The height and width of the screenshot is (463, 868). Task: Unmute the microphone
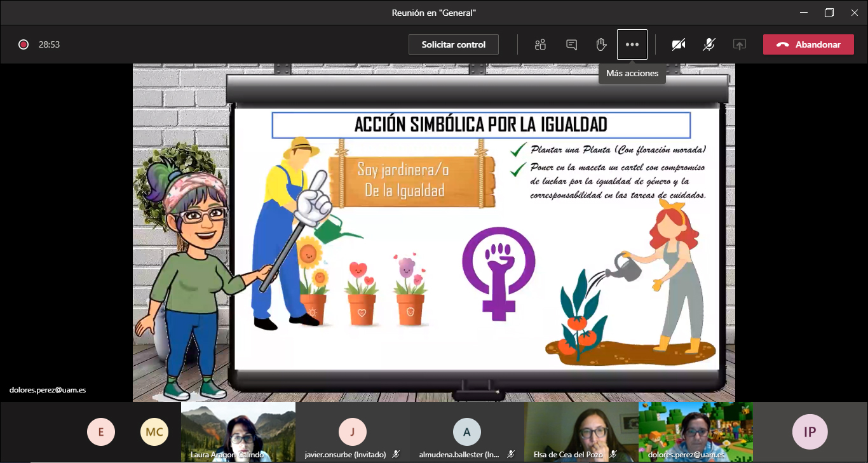click(709, 44)
